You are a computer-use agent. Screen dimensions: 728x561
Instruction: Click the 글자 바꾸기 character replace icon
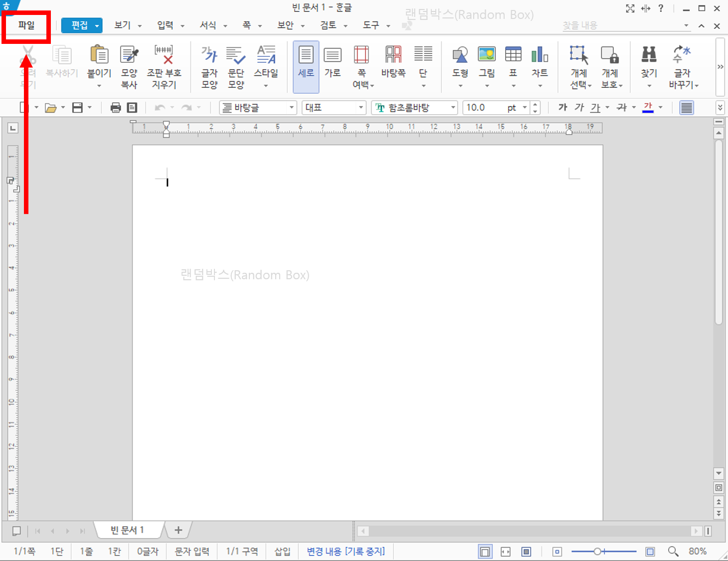[682, 54]
